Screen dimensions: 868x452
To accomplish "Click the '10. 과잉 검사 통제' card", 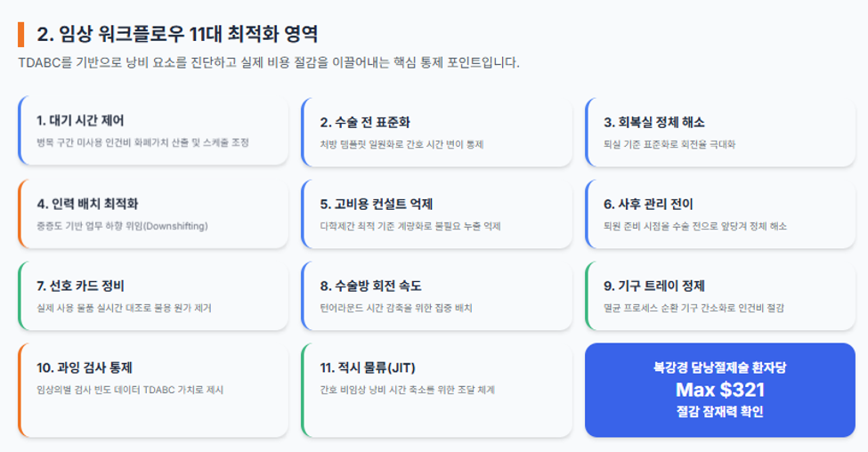I will [153, 390].
